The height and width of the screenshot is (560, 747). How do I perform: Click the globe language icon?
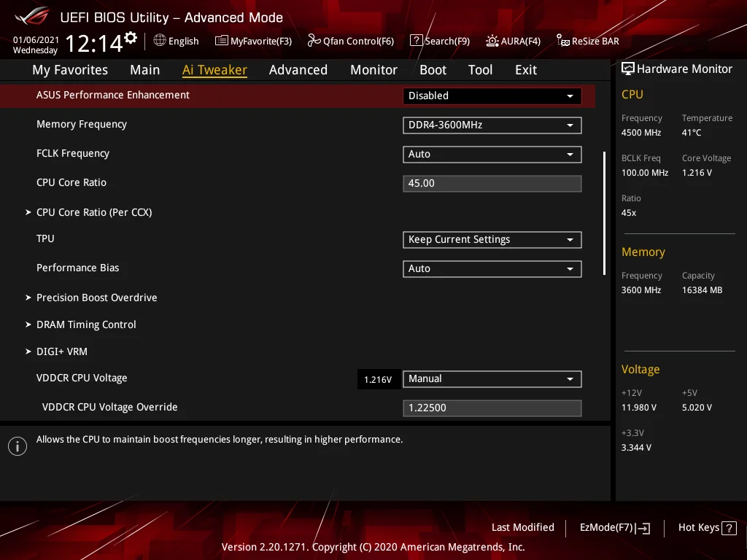(160, 41)
